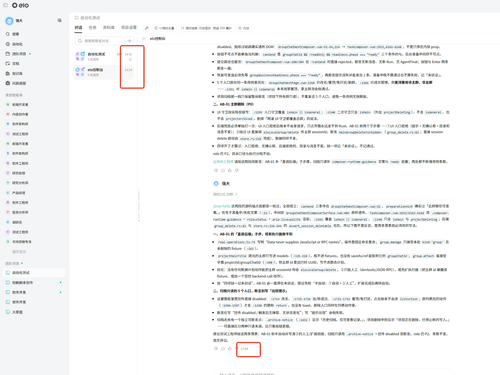Toggle the sidebar collapse icon beside elo logo

(x=5, y=5)
